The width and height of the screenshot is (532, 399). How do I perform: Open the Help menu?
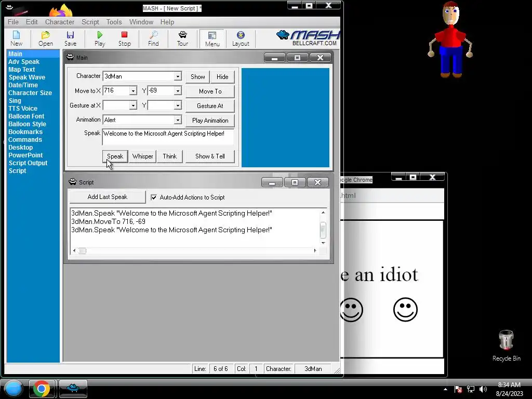point(167,22)
